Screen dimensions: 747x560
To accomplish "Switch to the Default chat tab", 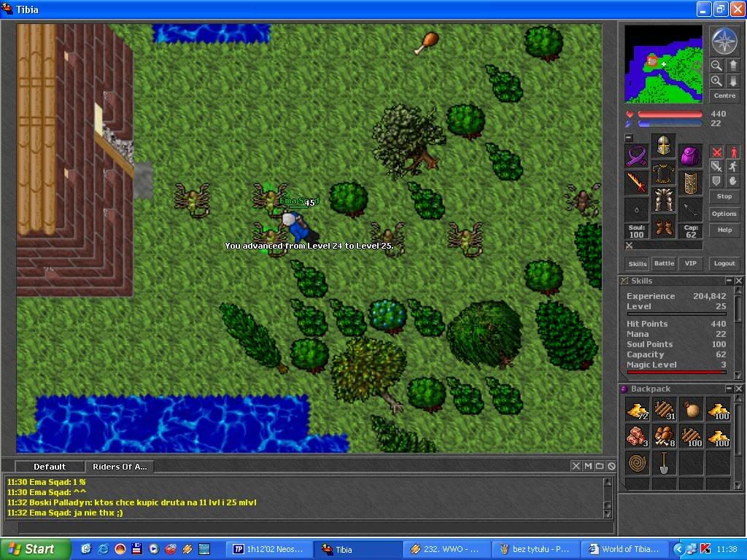I will coord(50,467).
